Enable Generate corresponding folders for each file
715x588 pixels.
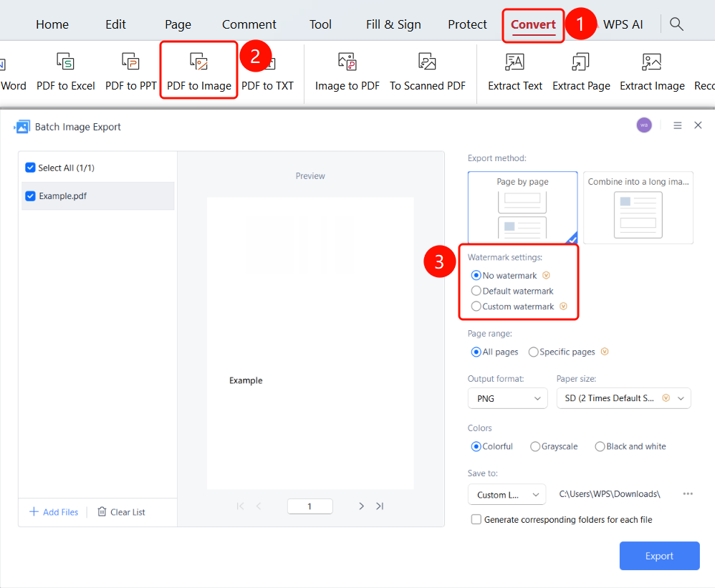point(476,520)
